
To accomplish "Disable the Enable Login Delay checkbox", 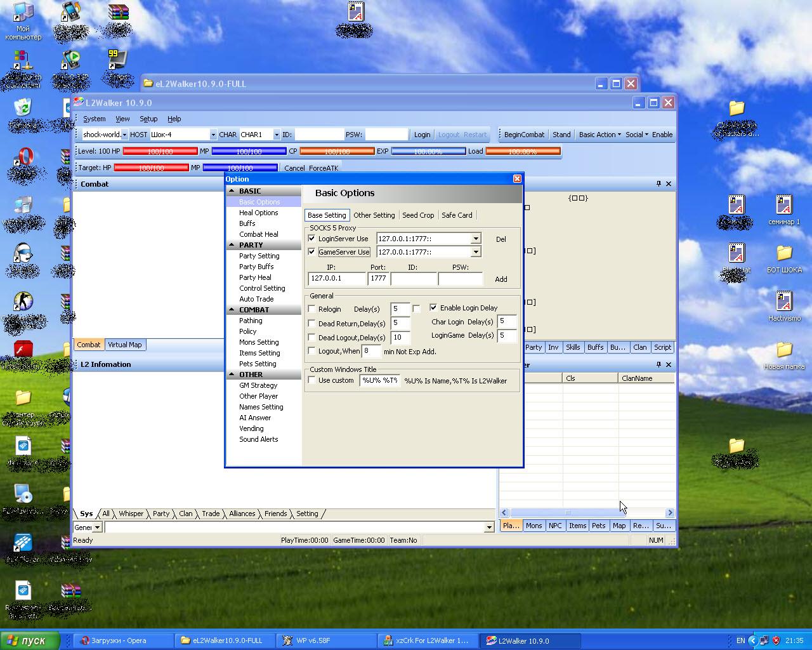I will [433, 307].
